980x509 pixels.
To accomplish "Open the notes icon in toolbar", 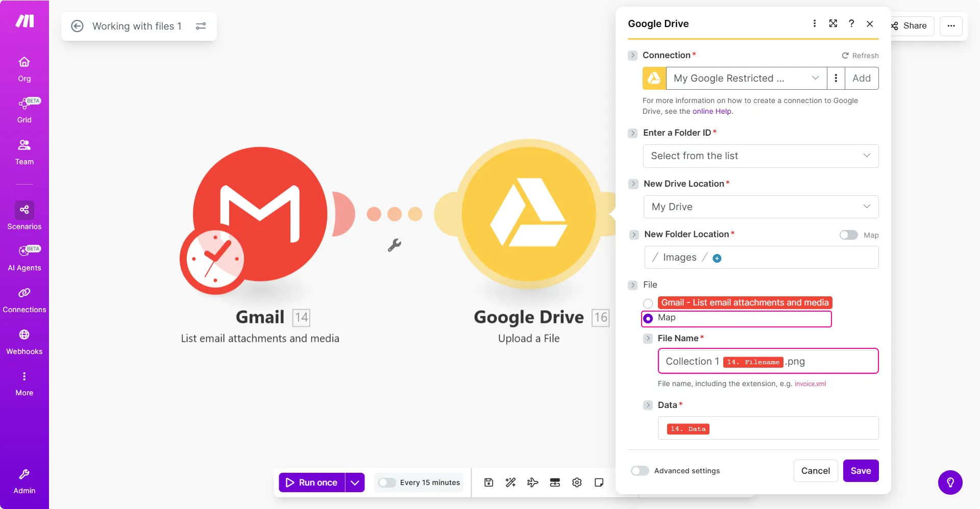I will coord(599,482).
